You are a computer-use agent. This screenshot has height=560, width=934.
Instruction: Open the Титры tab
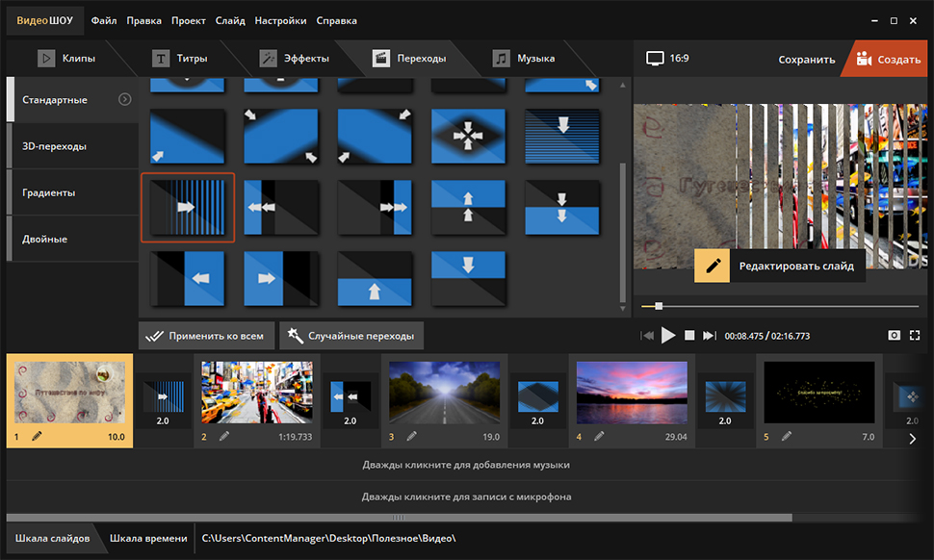click(x=180, y=59)
